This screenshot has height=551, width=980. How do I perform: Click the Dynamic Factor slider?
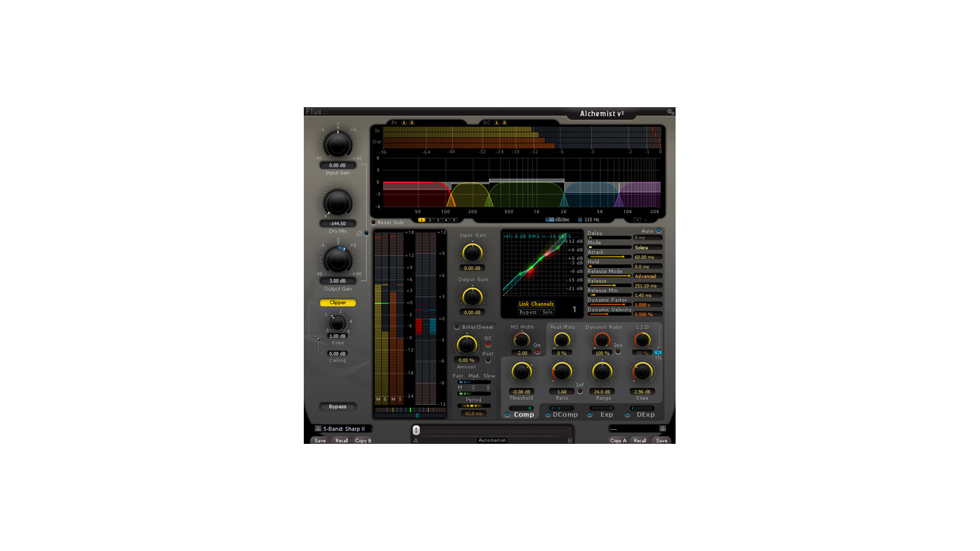coord(609,304)
